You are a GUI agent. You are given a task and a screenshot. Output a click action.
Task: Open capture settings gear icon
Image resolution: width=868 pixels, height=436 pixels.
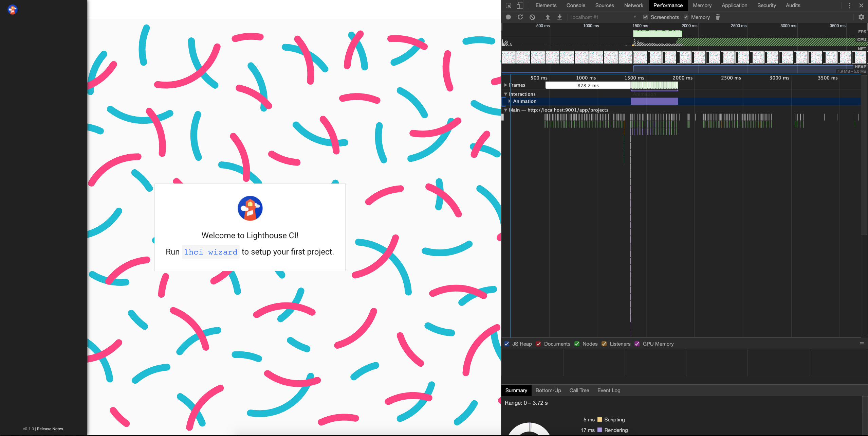click(x=861, y=17)
